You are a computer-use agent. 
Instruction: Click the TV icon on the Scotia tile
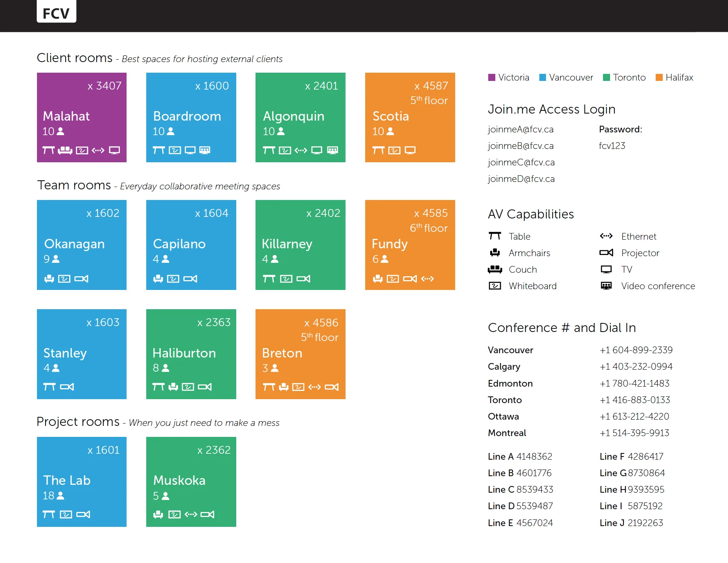[410, 150]
